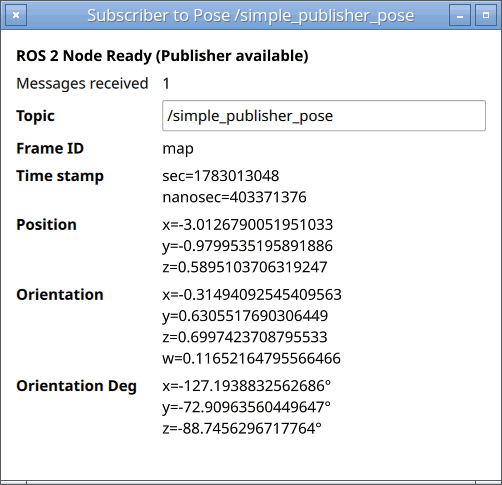The height and width of the screenshot is (485, 502).
Task: Click position value 'x=-3.0126790051951033'
Action: coord(248,225)
